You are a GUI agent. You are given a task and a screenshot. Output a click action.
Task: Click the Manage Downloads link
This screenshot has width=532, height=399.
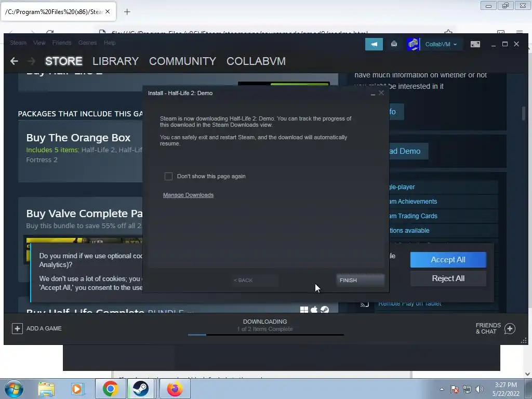coord(188,195)
